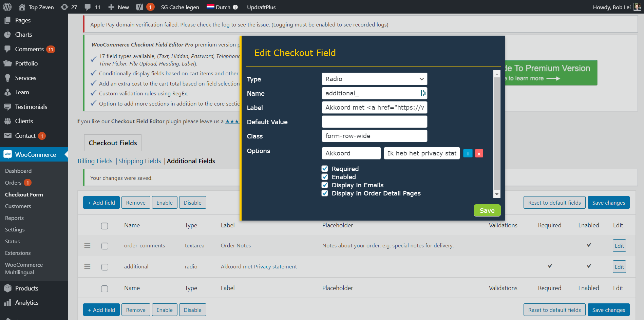The width and height of the screenshot is (644, 320).
Task: Click the drag handle for order_comments row
Action: pyautogui.click(x=87, y=245)
